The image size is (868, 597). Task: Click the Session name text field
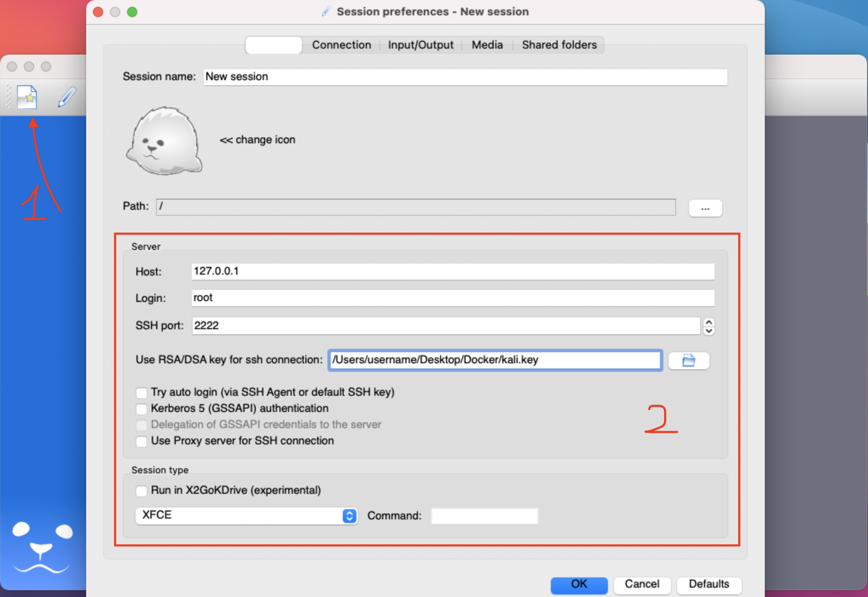(x=465, y=77)
